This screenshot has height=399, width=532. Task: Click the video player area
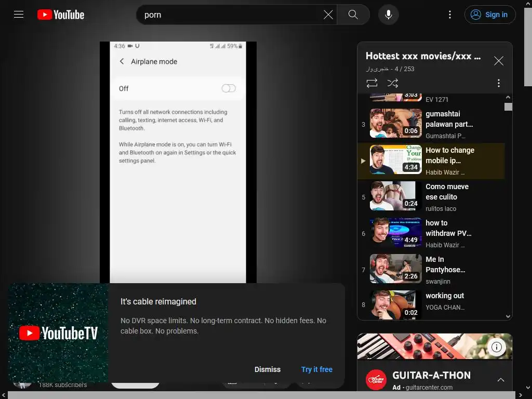[x=178, y=162]
